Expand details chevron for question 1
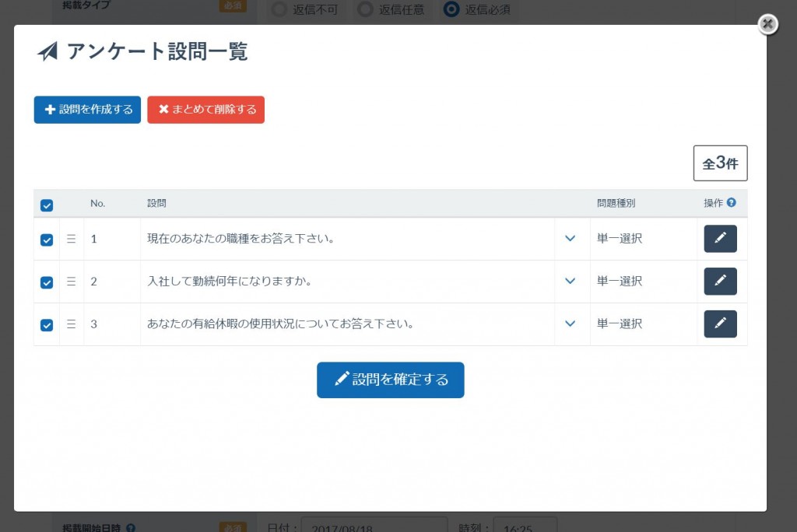This screenshot has height=532, width=797. click(571, 238)
